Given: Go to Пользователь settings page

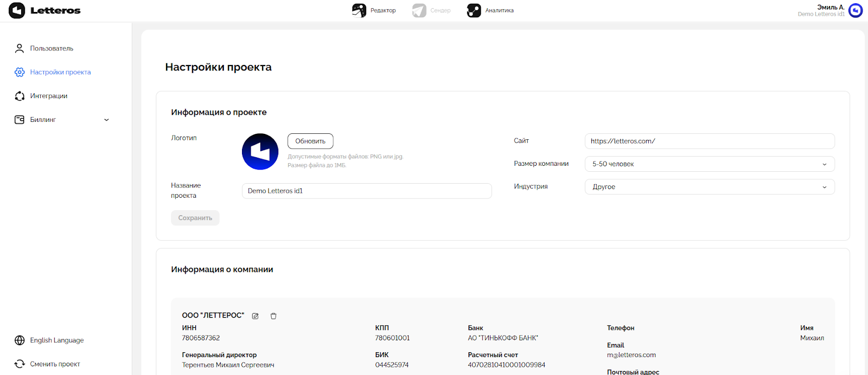Looking at the screenshot, I should pos(52,48).
